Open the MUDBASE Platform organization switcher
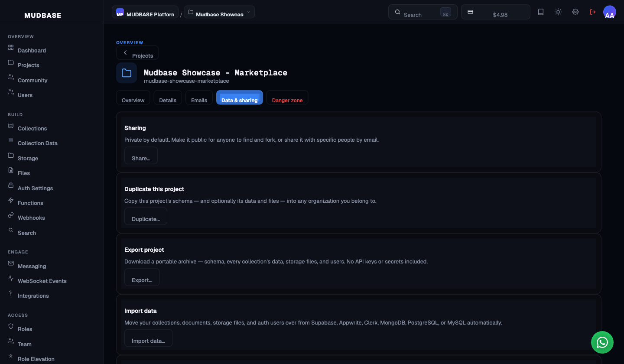 pos(145,12)
